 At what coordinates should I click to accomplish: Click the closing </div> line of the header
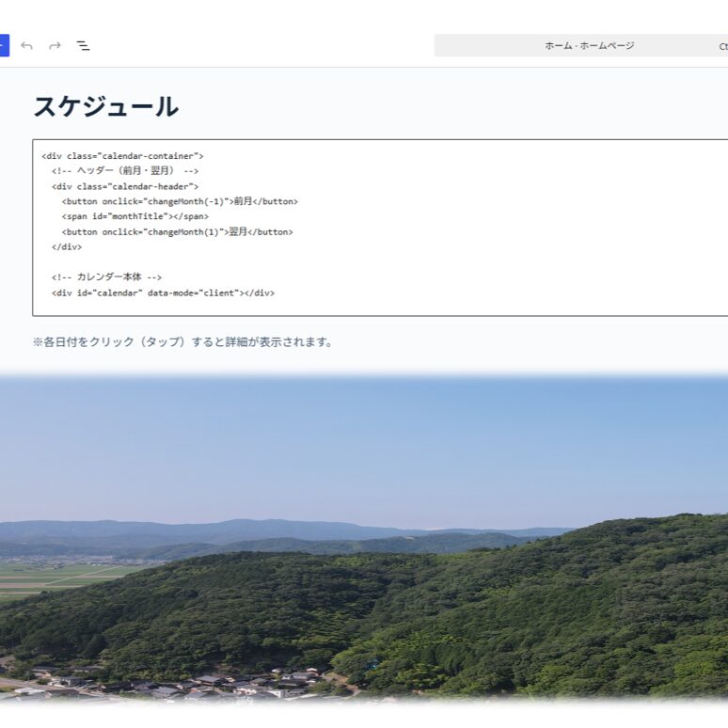pos(67,246)
